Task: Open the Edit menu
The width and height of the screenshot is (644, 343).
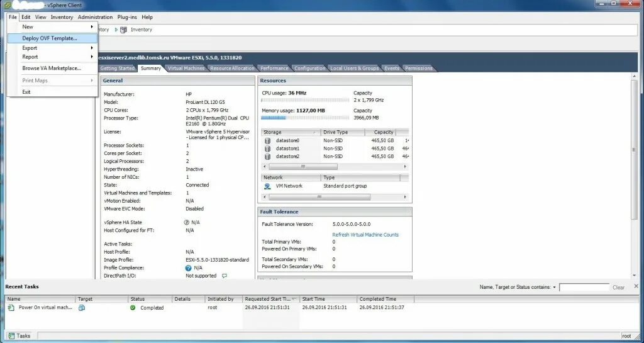Action: coord(26,17)
